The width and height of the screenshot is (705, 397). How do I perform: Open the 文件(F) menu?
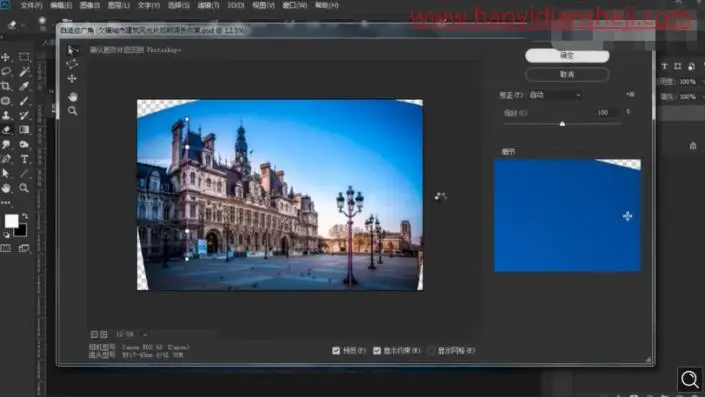click(31, 5)
